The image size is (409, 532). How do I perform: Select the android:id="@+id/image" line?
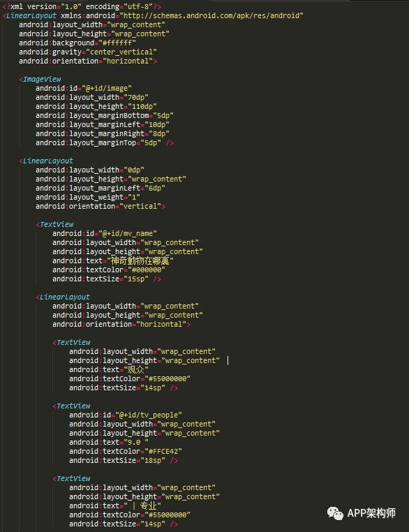pyautogui.click(x=84, y=88)
